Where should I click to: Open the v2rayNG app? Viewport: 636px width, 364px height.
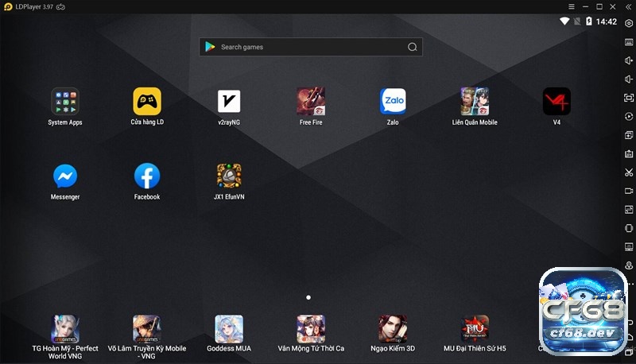coord(229,102)
